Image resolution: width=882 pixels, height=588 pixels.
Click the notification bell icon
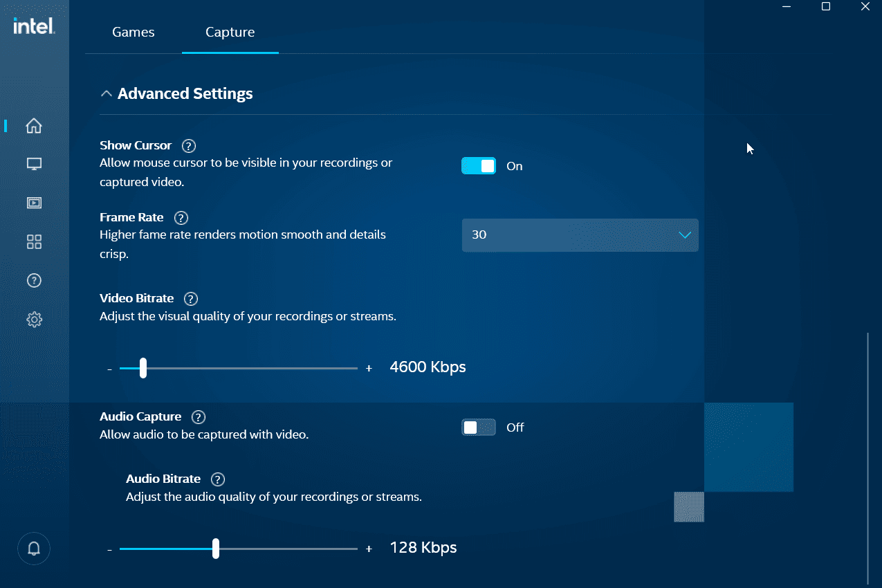(33, 548)
